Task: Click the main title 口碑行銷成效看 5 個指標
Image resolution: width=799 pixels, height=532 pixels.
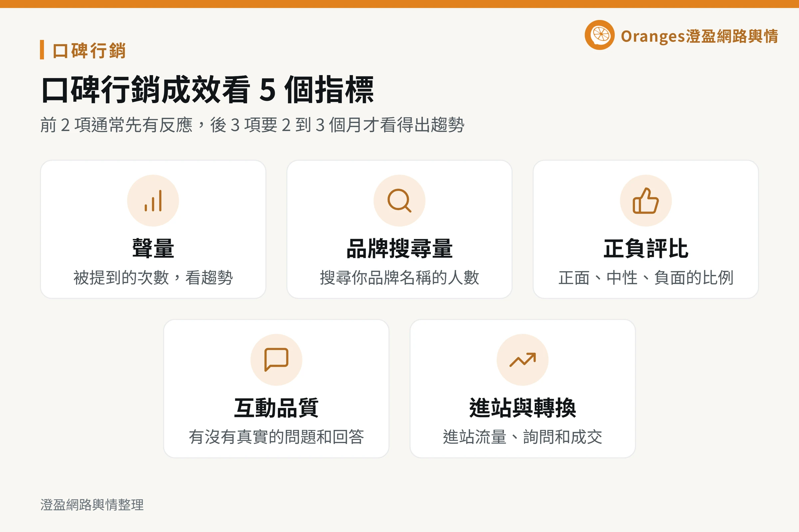Action: pyautogui.click(x=207, y=89)
